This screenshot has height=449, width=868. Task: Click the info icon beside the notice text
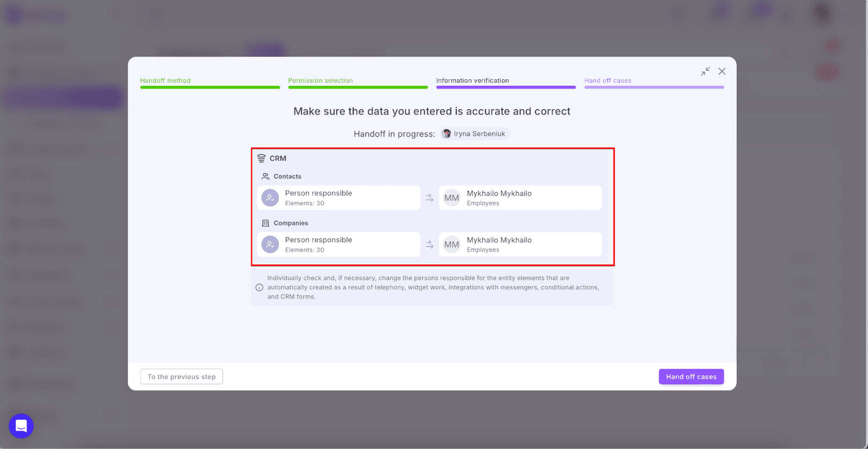[x=259, y=287]
